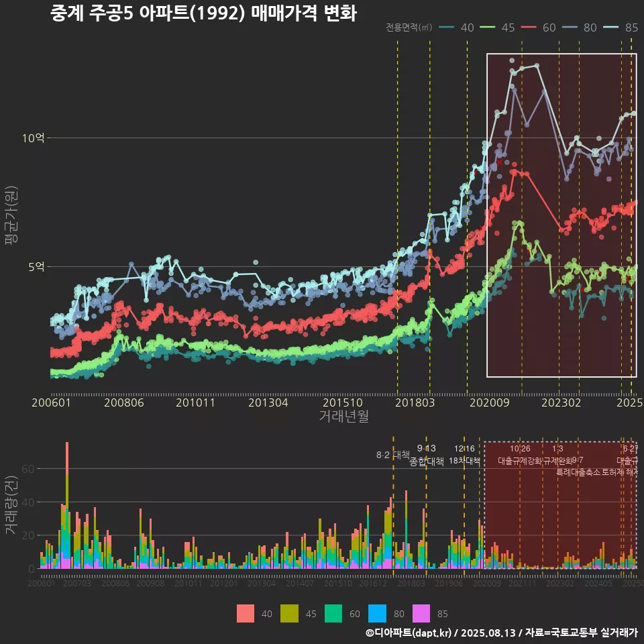Click the 40 volume axis label
The image size is (644, 644).
click(x=28, y=502)
